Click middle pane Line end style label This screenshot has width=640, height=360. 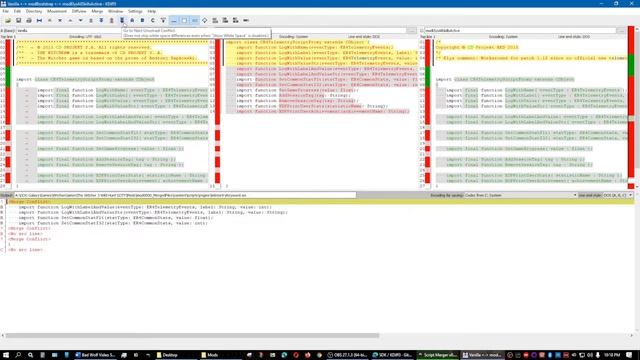(364, 37)
